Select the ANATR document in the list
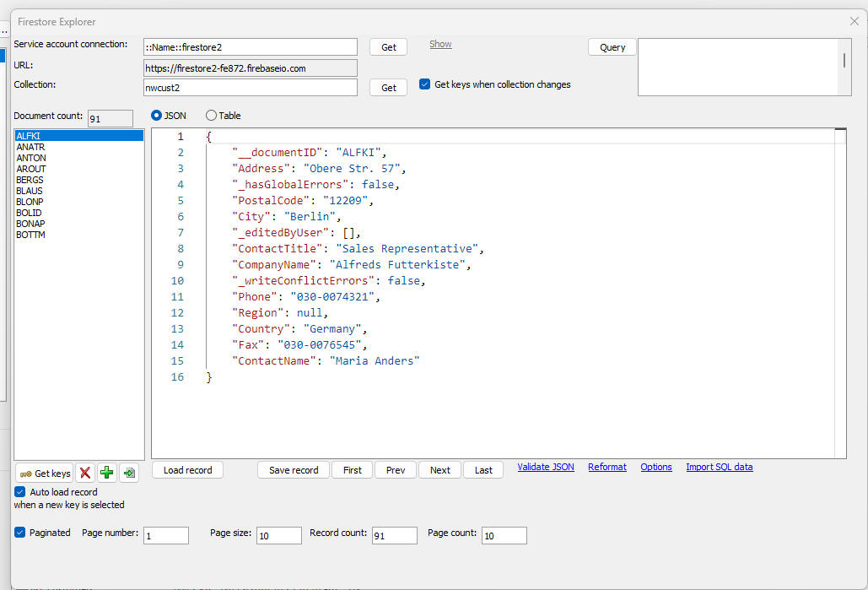868x590 pixels. pyautogui.click(x=30, y=147)
